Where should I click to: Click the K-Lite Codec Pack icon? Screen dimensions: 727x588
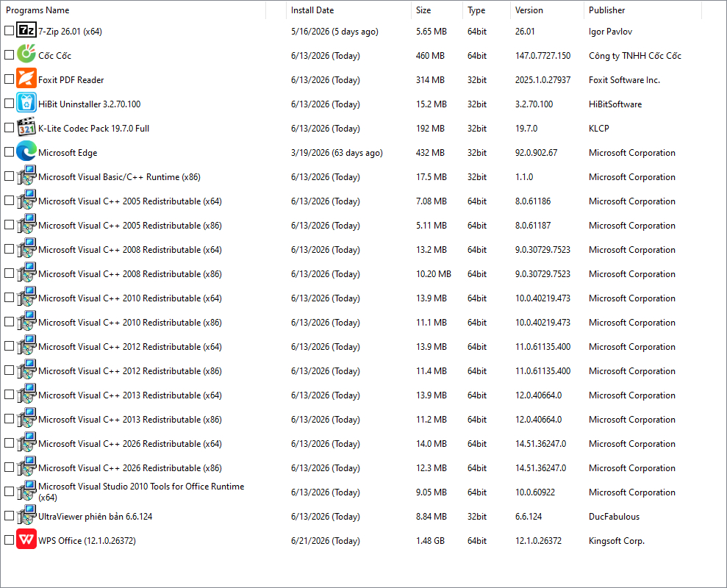tap(26, 127)
